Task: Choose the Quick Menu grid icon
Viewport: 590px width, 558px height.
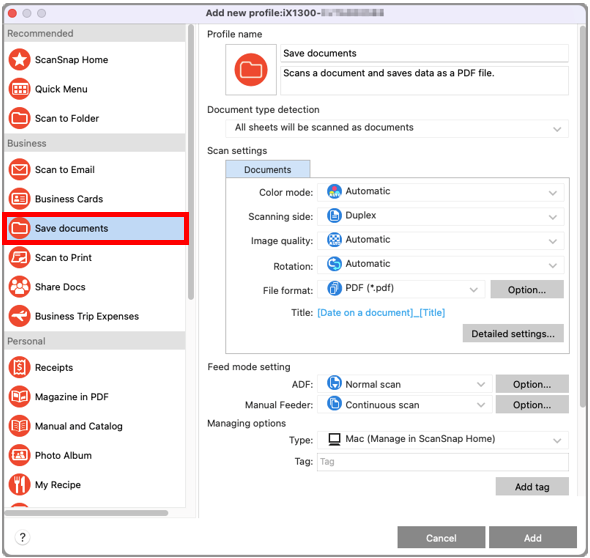Action: click(x=20, y=89)
